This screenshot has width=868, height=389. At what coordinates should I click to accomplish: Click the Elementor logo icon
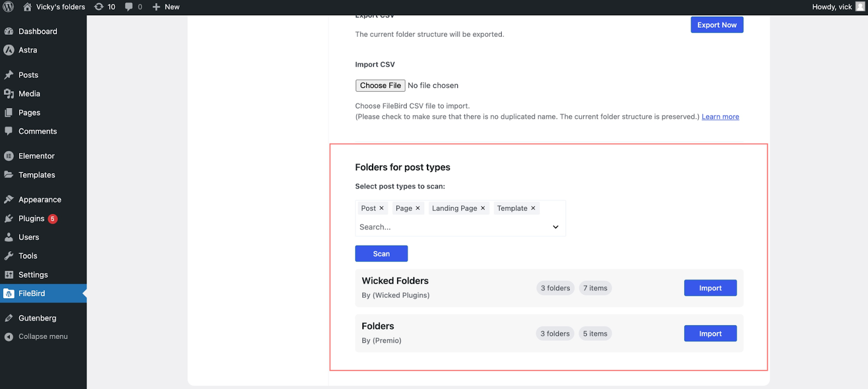coord(9,156)
